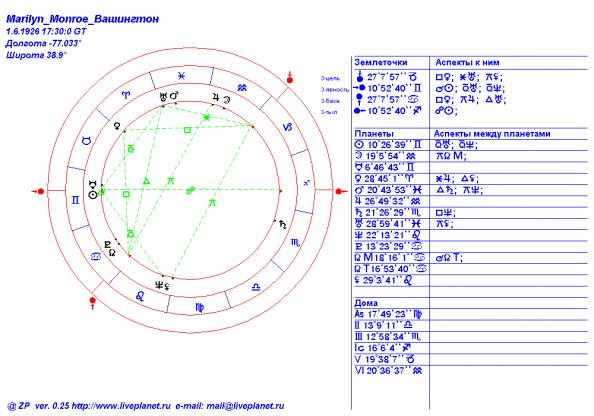The height and width of the screenshot is (416, 594).
Task: Click the house V 19°38'7'' row
Action: coord(384,359)
